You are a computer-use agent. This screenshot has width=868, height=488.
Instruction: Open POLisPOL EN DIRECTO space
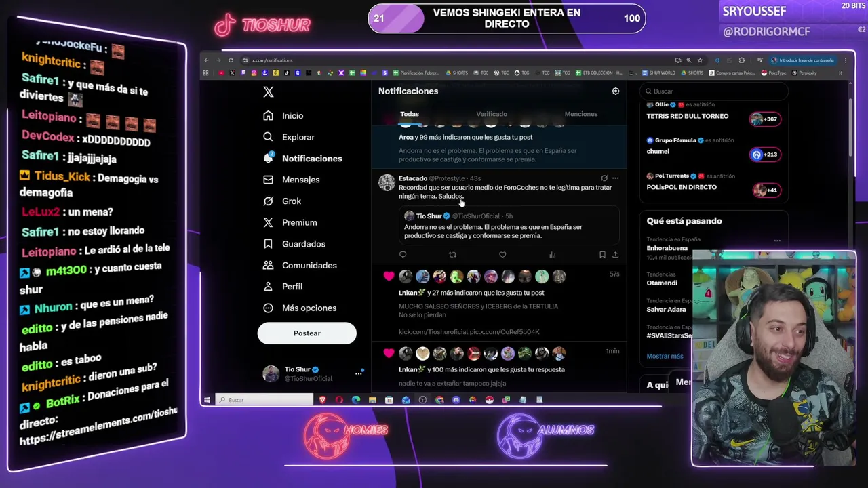(x=681, y=187)
